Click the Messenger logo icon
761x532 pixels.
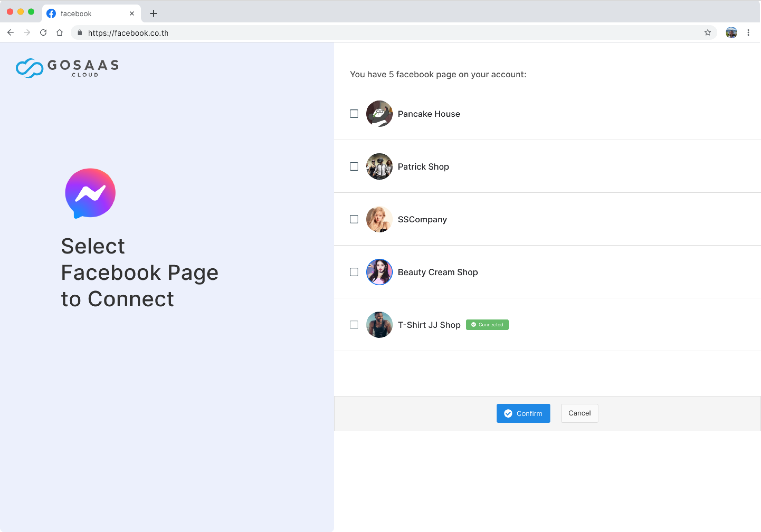tap(90, 193)
